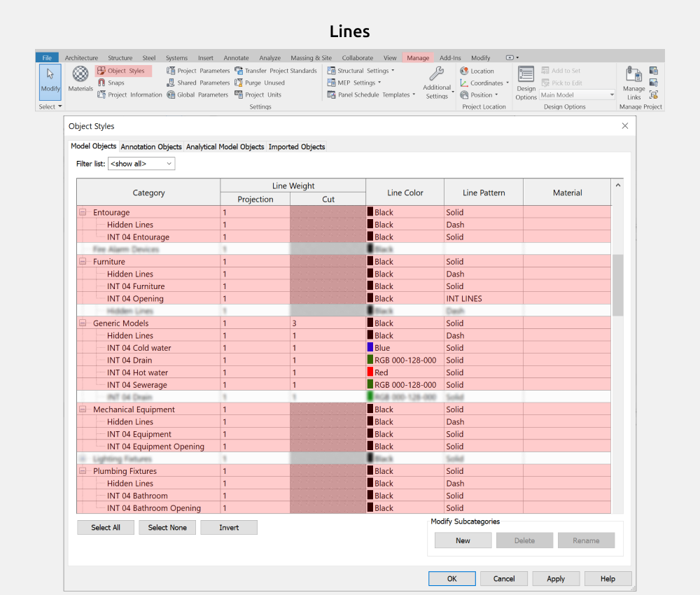Image resolution: width=700 pixels, height=595 pixels.
Task: Switch to the Annotation Objects tab
Action: click(151, 146)
